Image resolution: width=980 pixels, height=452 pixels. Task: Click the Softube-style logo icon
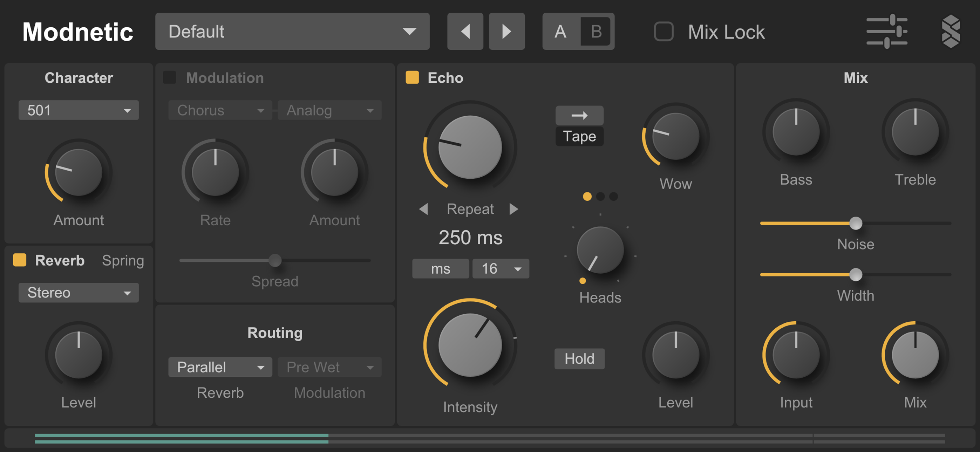950,31
